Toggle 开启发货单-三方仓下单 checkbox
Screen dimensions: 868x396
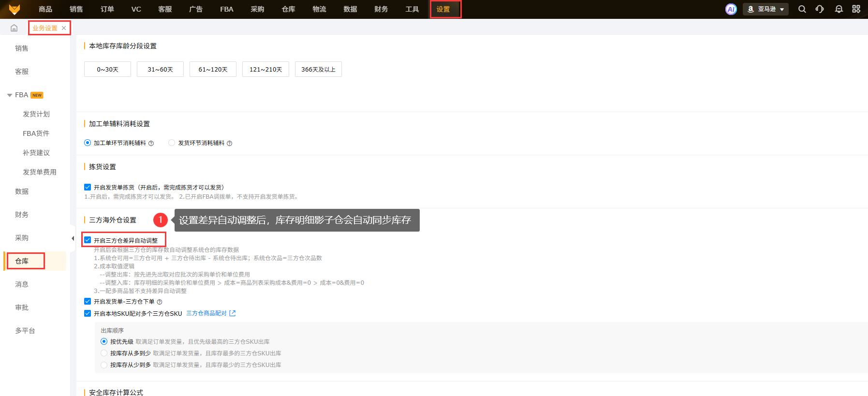pyautogui.click(x=88, y=301)
